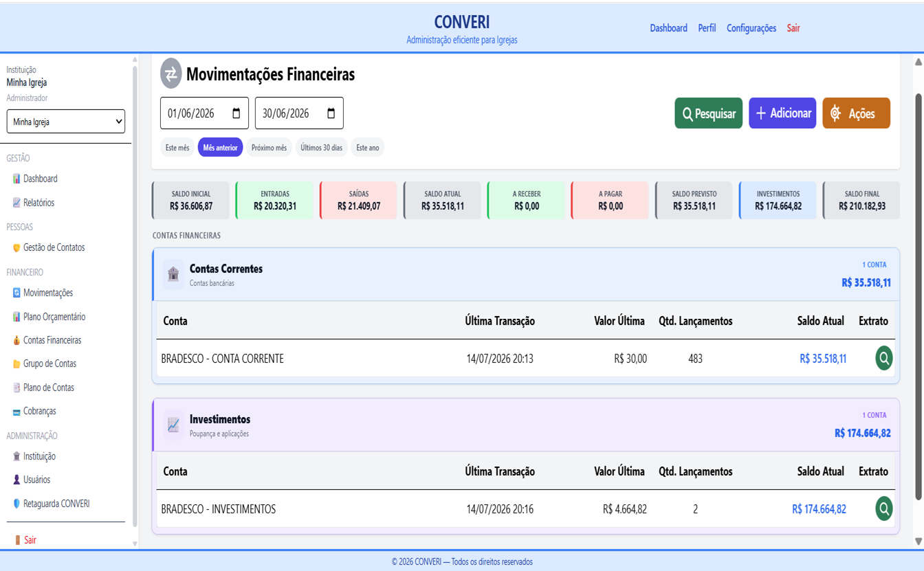Open the calendar picker in the end date field
Image resolution: width=924 pixels, height=571 pixels.
point(331,113)
